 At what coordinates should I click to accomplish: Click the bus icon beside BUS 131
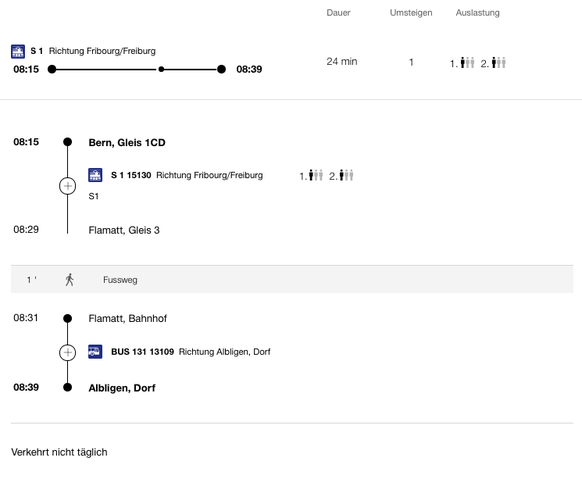95,352
